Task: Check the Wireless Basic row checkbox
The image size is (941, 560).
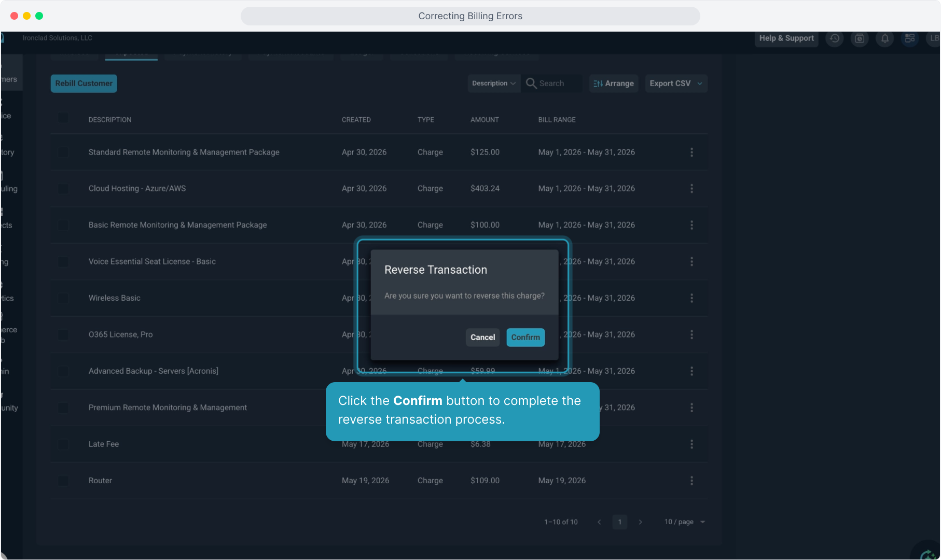Action: (63, 298)
